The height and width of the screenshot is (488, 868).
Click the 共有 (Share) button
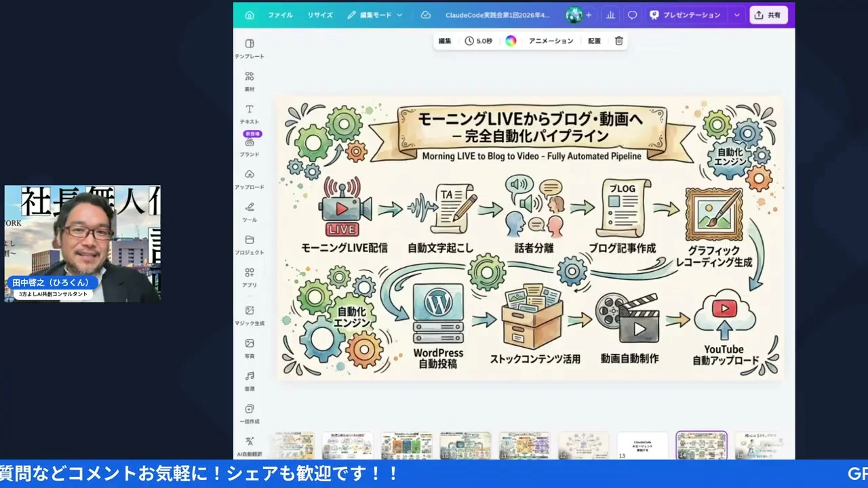click(x=768, y=14)
